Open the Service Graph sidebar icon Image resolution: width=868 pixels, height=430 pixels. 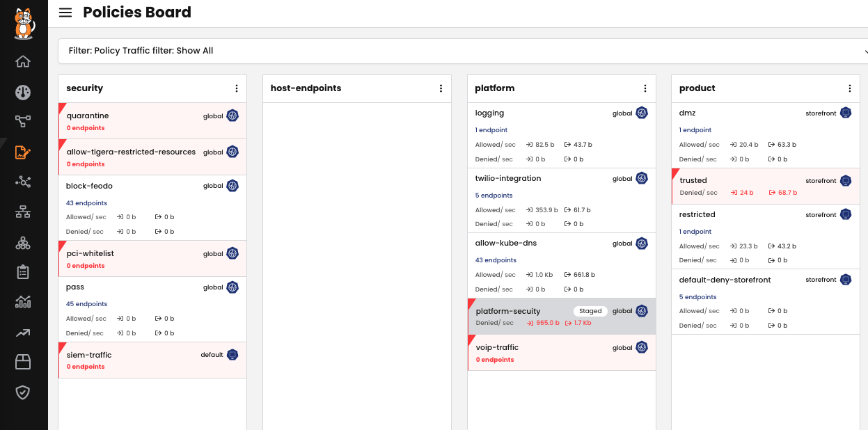23,122
